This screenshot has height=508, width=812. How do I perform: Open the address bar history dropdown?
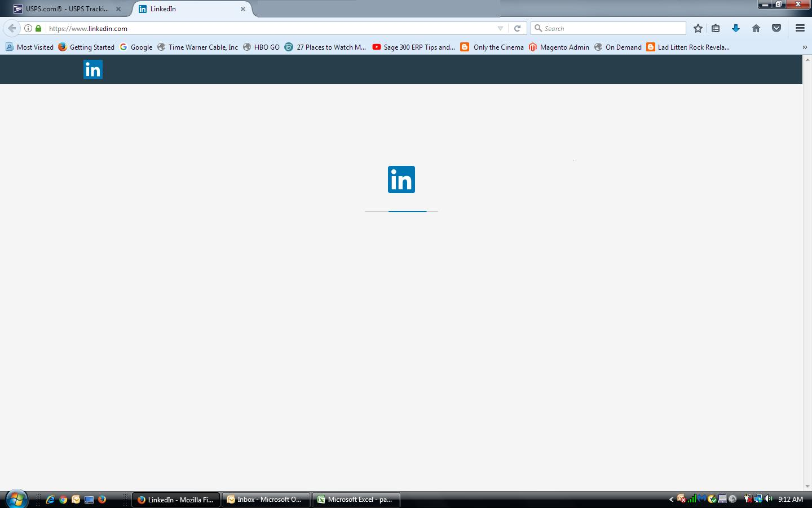coord(500,28)
